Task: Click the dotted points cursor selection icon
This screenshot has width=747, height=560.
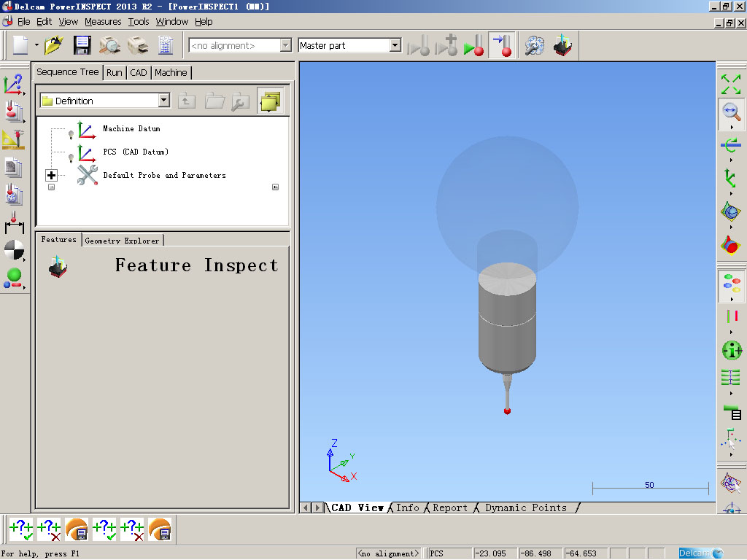Action: pyautogui.click(x=731, y=439)
